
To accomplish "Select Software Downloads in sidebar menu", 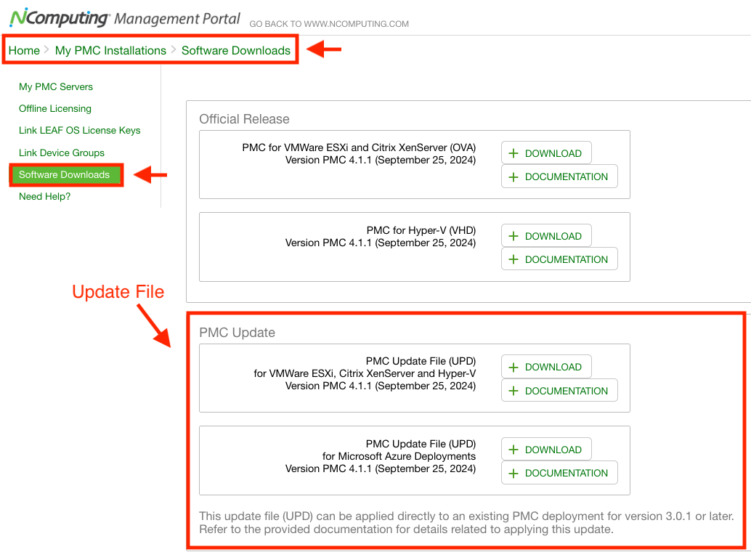I will (x=65, y=175).
